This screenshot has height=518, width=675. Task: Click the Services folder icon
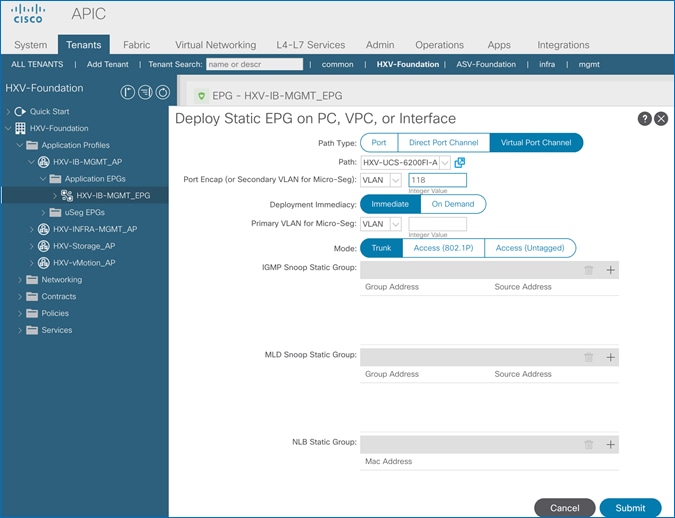tap(32, 330)
